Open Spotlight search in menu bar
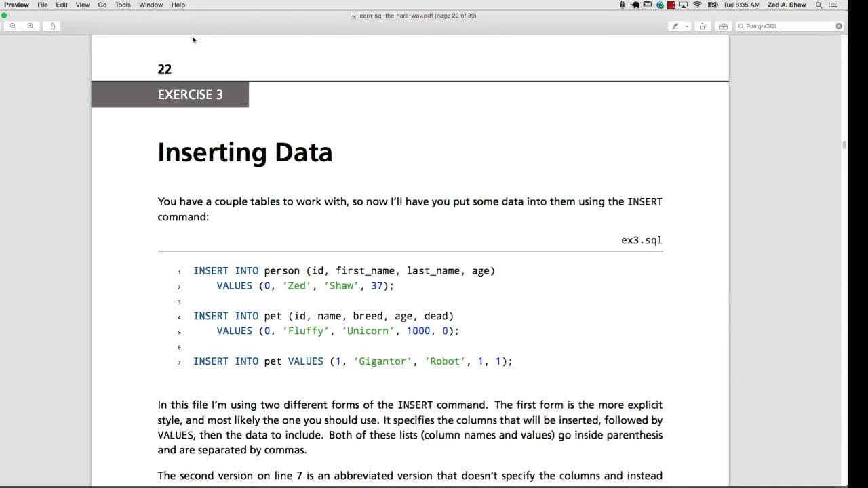The width and height of the screenshot is (868, 488). coord(818,5)
